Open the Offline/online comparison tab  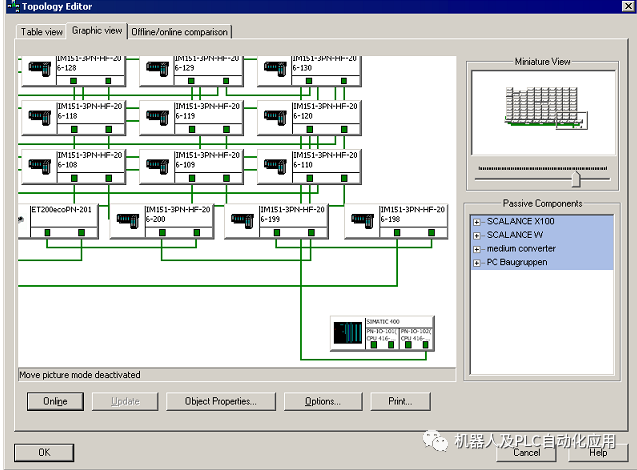179,32
